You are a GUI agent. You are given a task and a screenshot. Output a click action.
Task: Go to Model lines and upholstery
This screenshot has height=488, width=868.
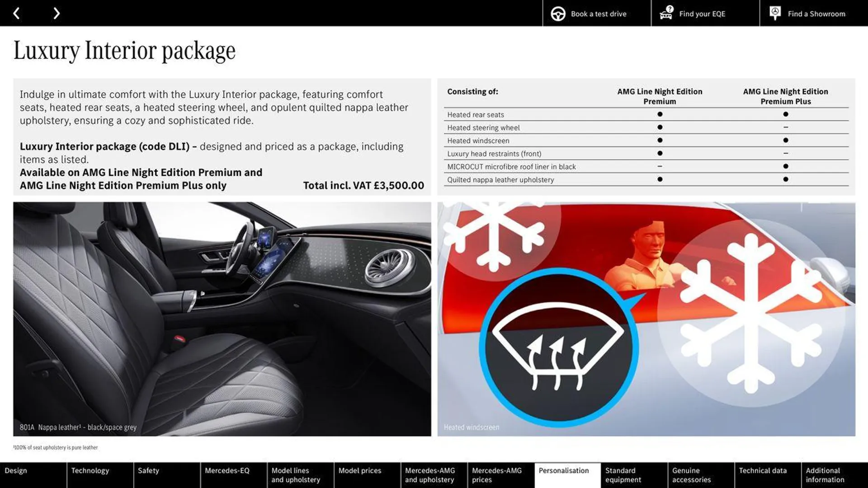tap(301, 475)
